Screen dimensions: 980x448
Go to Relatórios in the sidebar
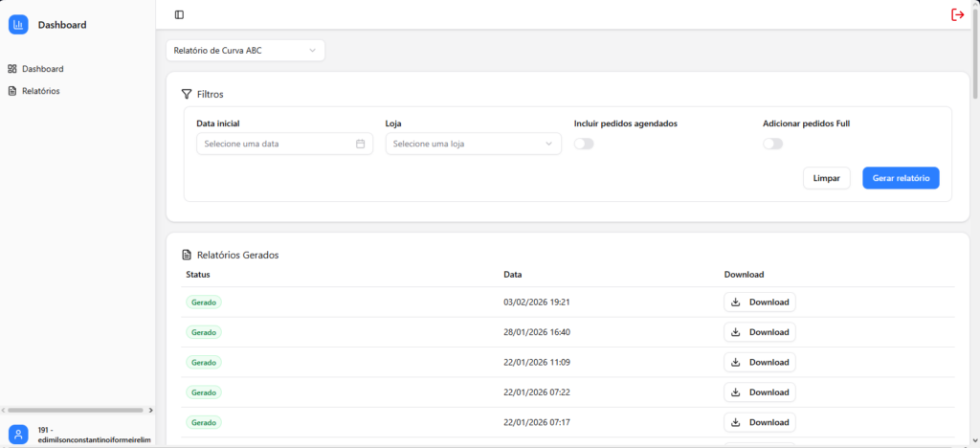41,91
